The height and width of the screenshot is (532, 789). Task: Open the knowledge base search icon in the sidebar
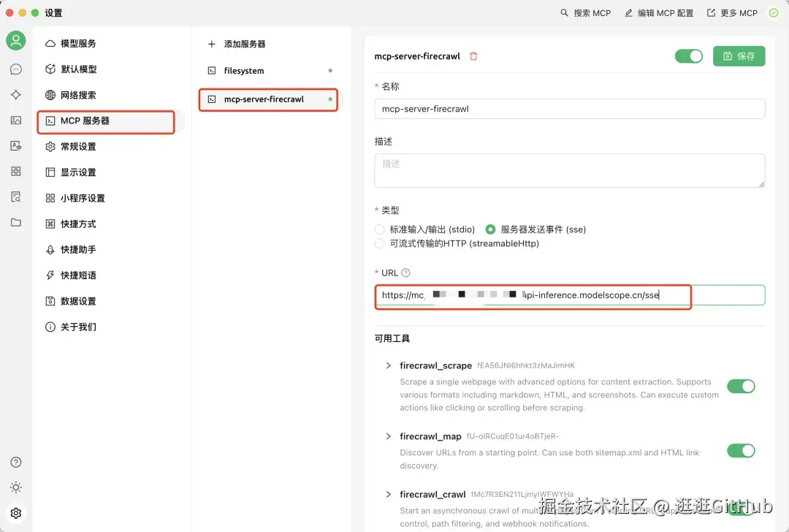click(x=15, y=197)
